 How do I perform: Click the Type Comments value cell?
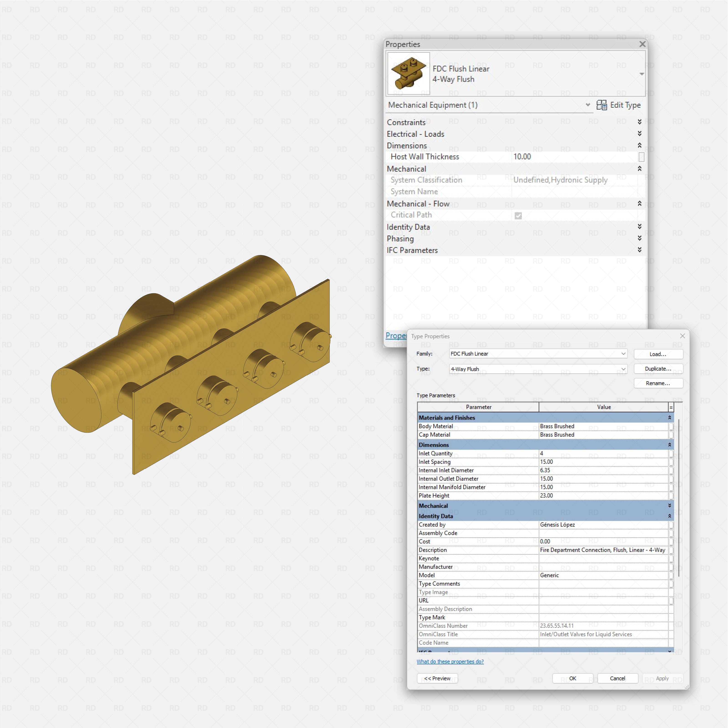click(603, 584)
